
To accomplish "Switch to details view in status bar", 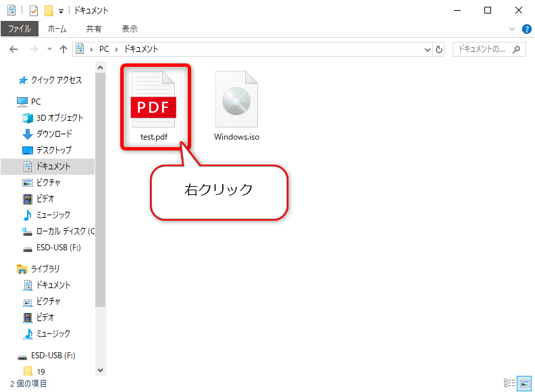I will [510, 383].
